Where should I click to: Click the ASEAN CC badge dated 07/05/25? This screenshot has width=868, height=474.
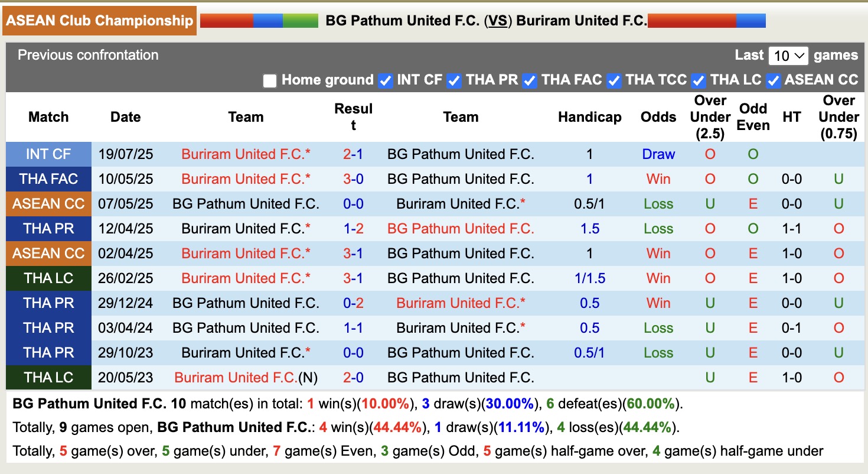(48, 204)
